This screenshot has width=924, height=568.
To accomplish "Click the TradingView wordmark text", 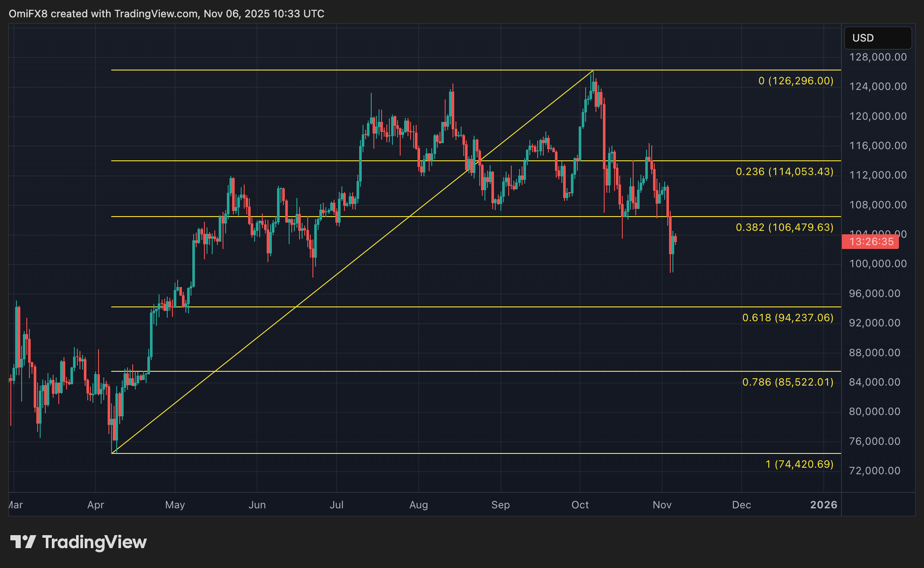I will [x=94, y=542].
